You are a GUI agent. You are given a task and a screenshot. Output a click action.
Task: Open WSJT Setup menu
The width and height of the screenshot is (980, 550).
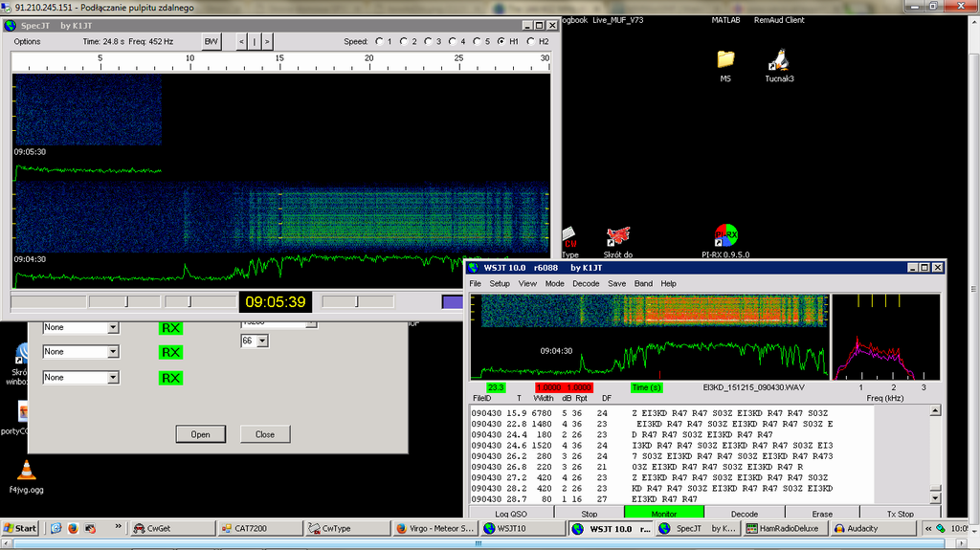(500, 284)
